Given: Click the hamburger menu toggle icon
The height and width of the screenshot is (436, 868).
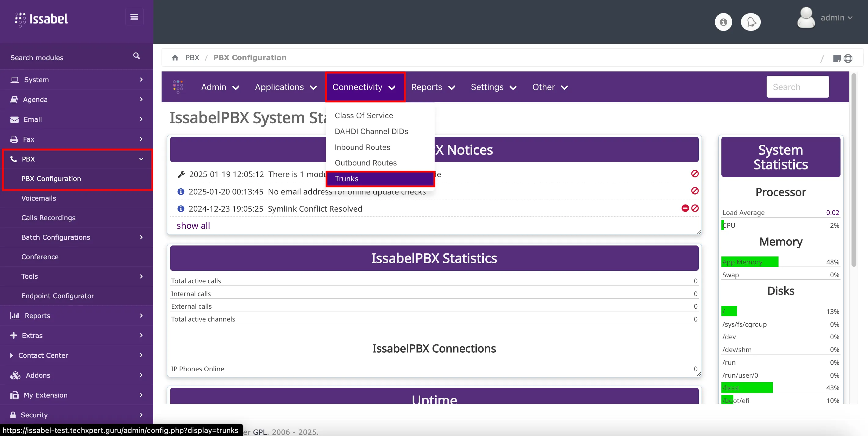Looking at the screenshot, I should [134, 17].
